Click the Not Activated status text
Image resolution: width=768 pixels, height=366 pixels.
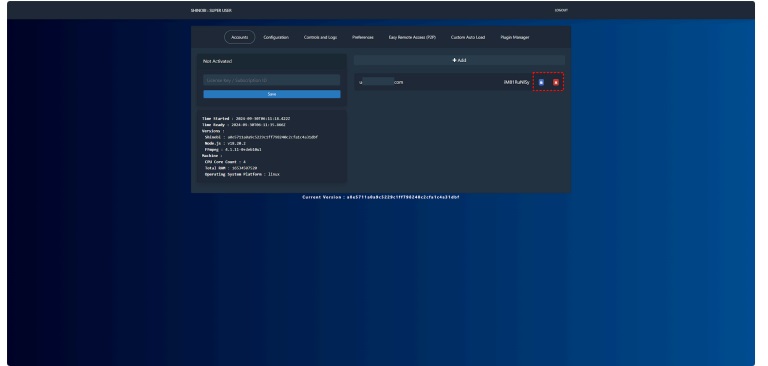coord(217,61)
